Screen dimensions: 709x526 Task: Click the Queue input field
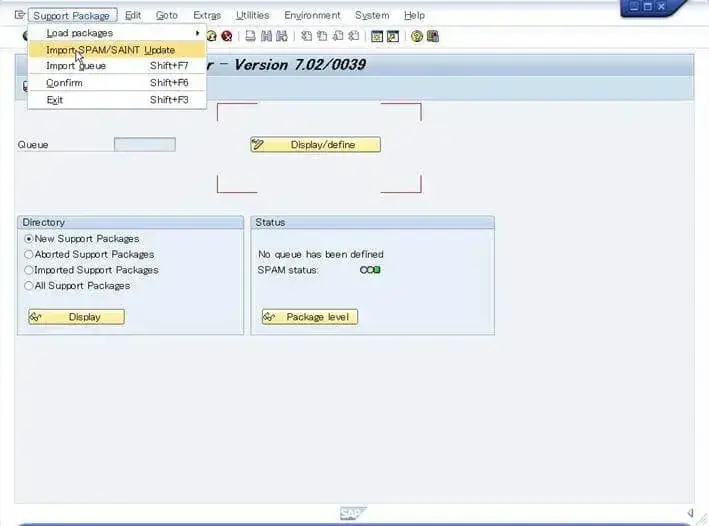click(x=145, y=145)
